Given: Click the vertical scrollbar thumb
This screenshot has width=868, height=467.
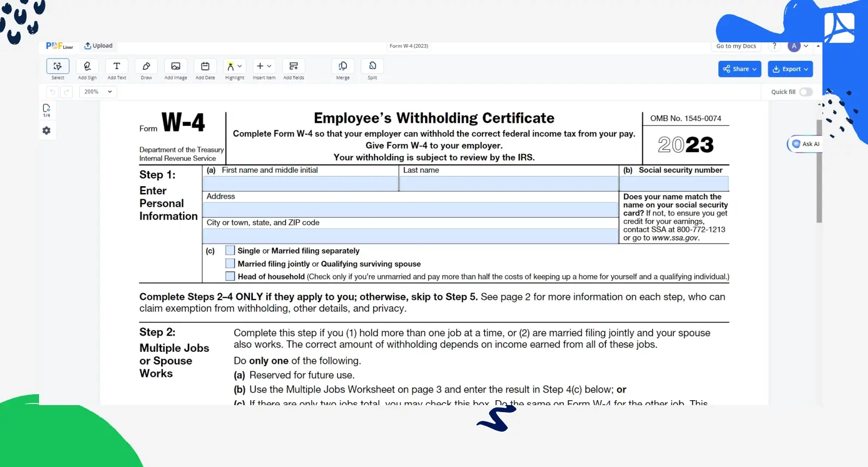Looking at the screenshot, I should [819, 171].
